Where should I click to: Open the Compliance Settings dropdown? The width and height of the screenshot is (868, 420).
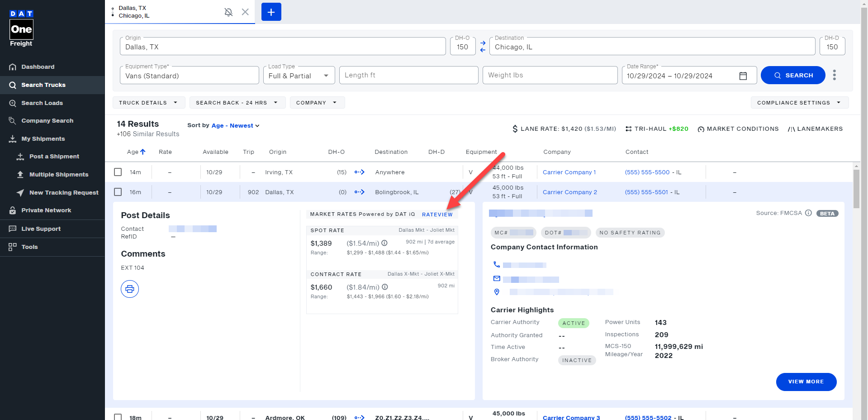point(799,103)
